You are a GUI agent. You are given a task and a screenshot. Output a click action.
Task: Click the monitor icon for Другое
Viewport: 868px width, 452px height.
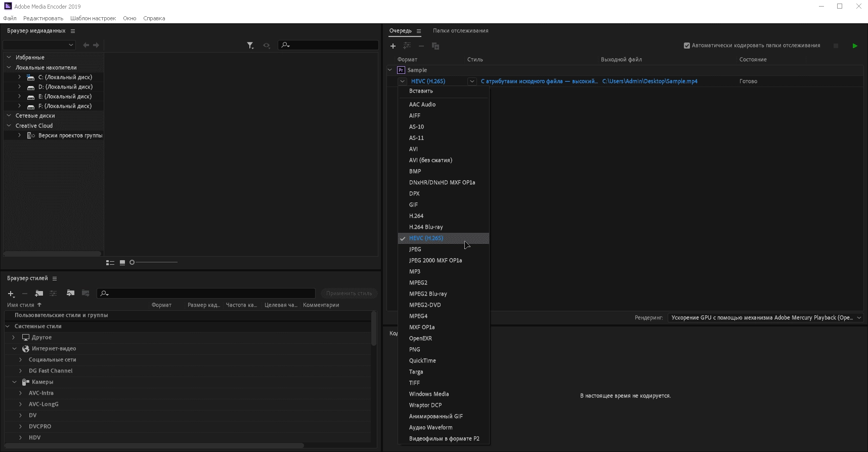pos(26,338)
